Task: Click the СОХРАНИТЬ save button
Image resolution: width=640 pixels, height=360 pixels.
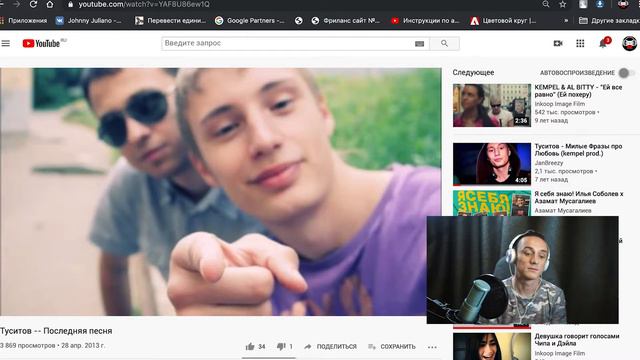Action: 391,347
